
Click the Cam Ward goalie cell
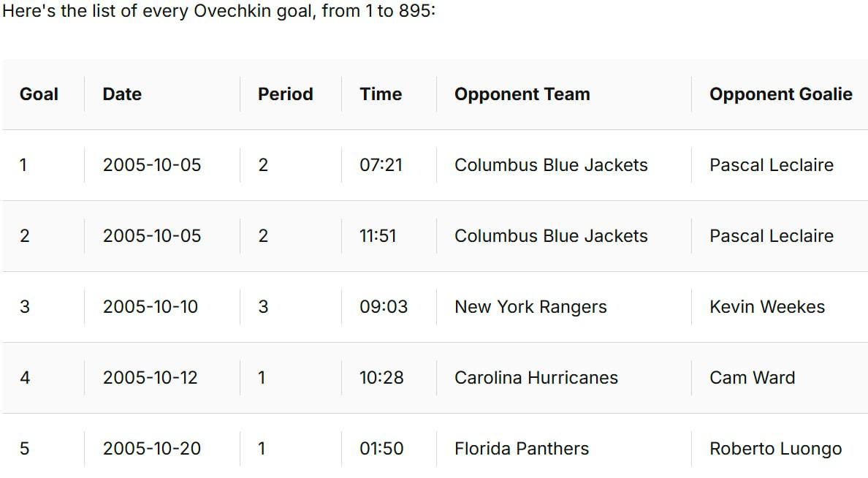click(x=752, y=378)
